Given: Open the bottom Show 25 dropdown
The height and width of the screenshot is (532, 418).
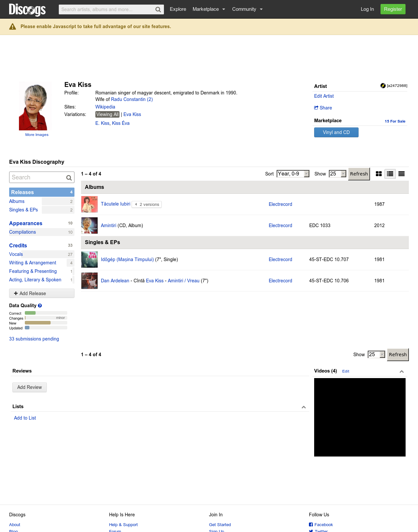Looking at the screenshot, I should (377, 355).
